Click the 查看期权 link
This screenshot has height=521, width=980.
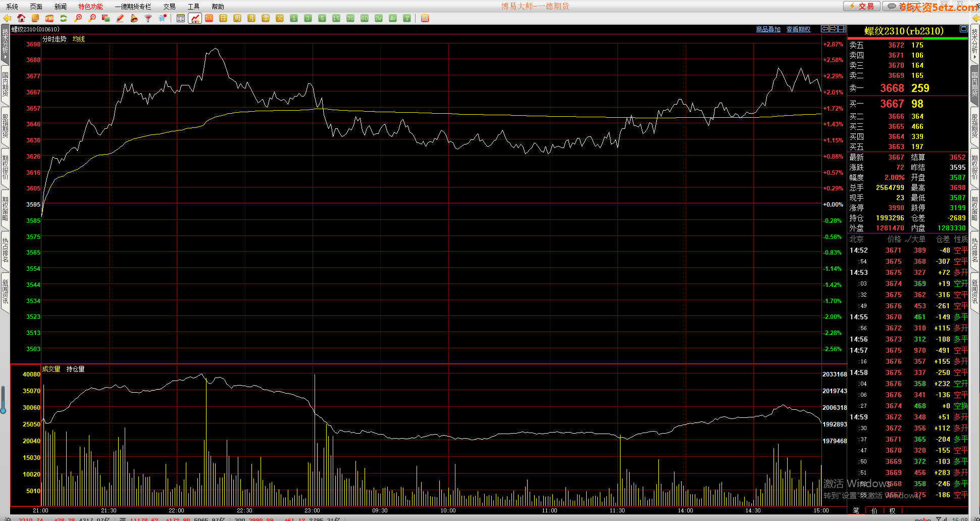click(x=798, y=29)
